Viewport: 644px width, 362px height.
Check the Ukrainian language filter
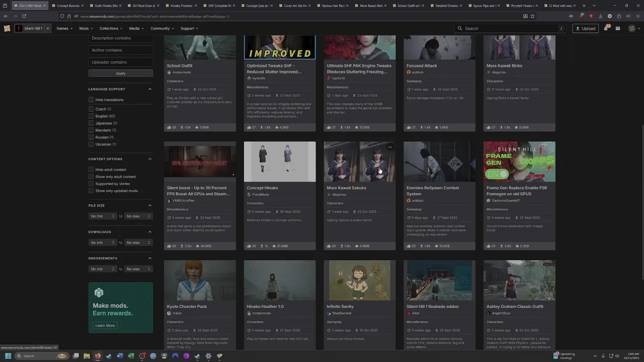tap(91, 144)
